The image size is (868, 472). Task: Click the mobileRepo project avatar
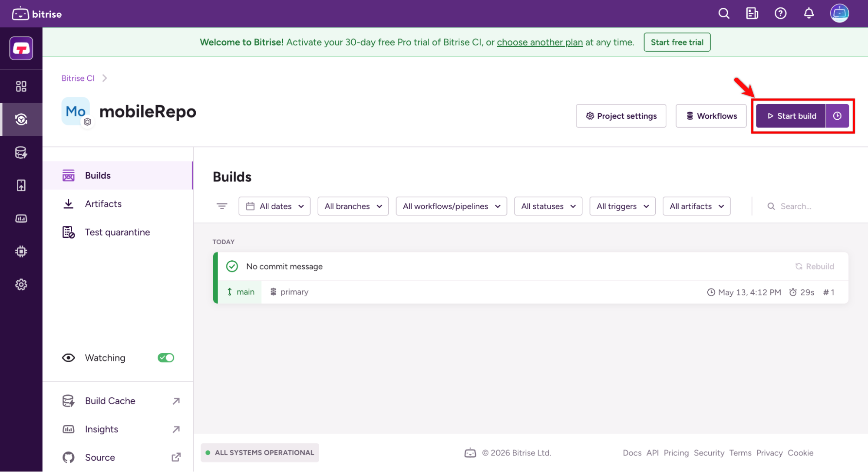pos(76,111)
